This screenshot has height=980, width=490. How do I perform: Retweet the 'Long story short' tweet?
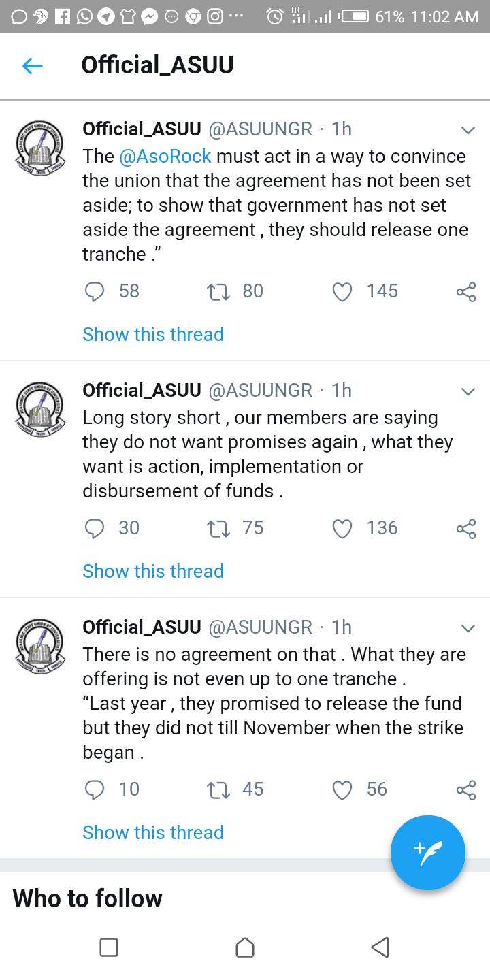click(x=218, y=529)
